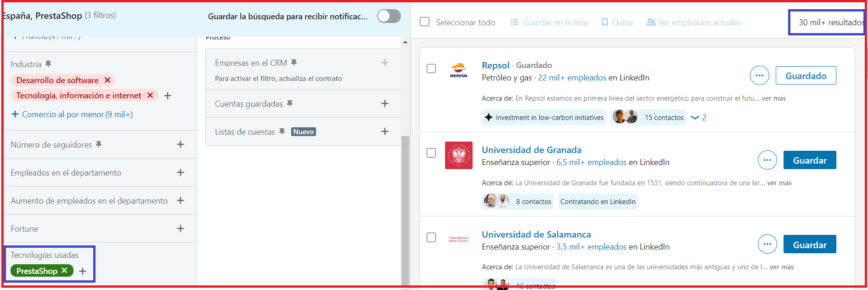This screenshot has width=868, height=290.
Task: Expand Número de seguidores filter
Action: [x=180, y=144]
